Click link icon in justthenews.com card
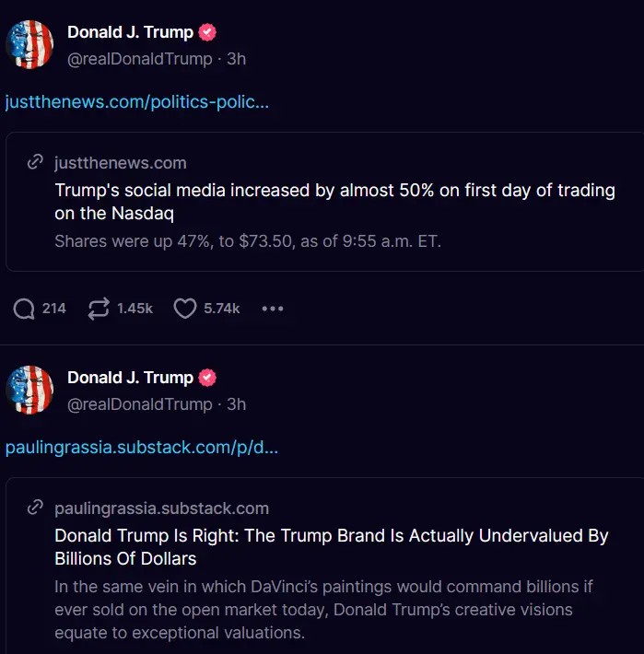Viewport: 644px width, 654px height. (x=36, y=163)
